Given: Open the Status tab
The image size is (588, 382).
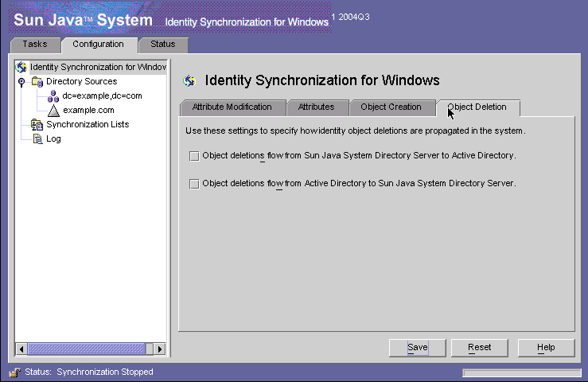Looking at the screenshot, I should [x=163, y=45].
